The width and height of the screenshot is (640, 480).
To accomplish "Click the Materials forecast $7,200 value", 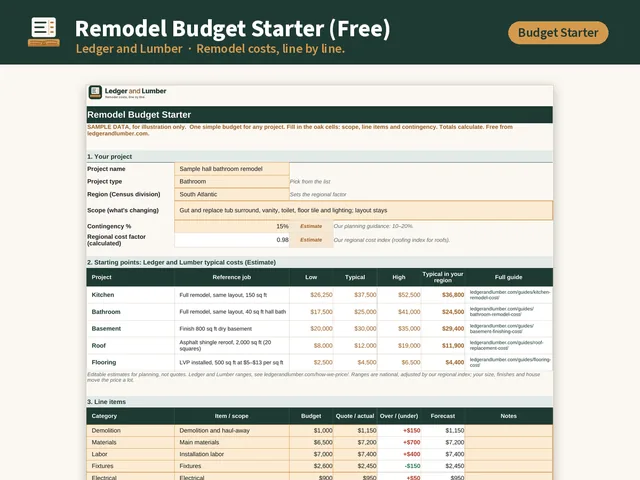I will click(454, 442).
